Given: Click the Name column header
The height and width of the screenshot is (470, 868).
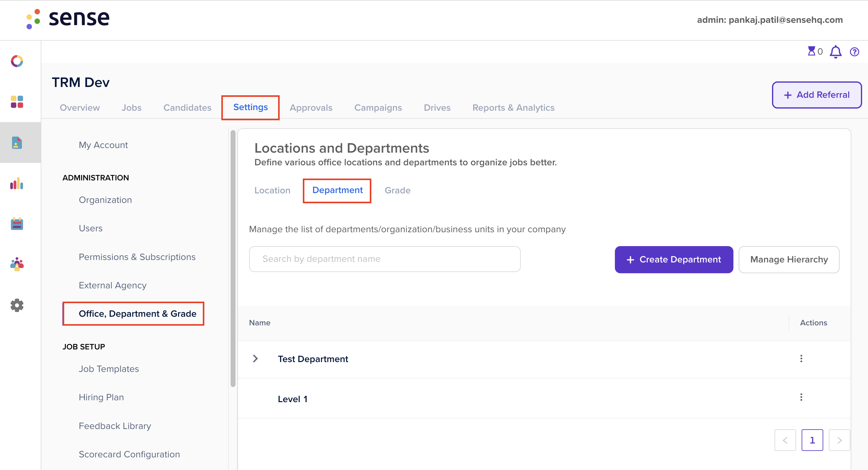Looking at the screenshot, I should (x=260, y=323).
